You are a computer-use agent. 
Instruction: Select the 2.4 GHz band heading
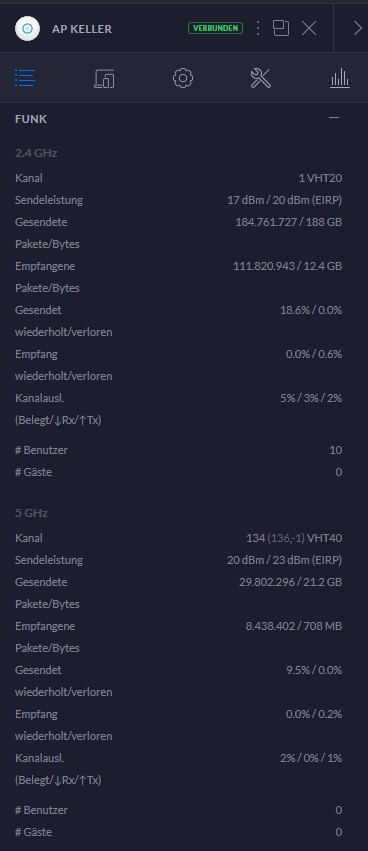(36, 153)
